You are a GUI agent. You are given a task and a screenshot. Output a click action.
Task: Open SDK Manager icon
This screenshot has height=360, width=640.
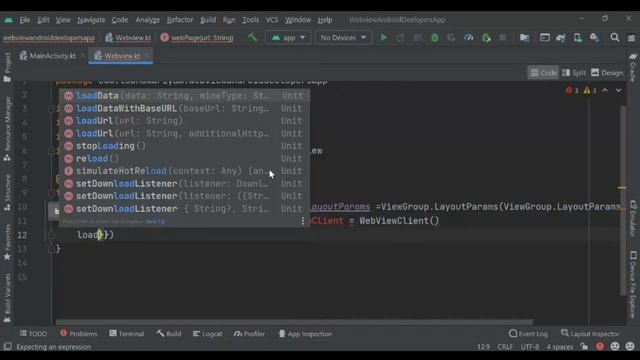coord(594,38)
